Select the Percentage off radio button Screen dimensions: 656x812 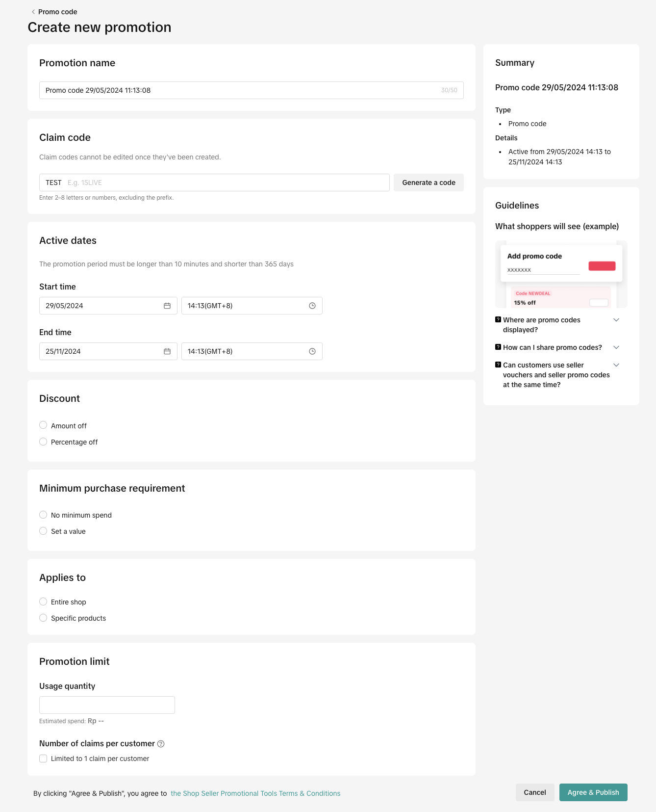tap(43, 442)
